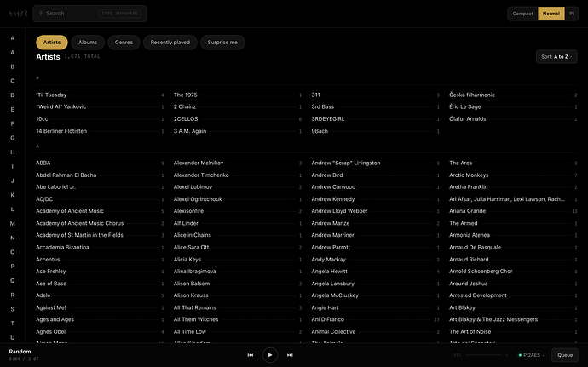This screenshot has width=588, height=367.
Task: Open artist Adele
Action: 100,295
